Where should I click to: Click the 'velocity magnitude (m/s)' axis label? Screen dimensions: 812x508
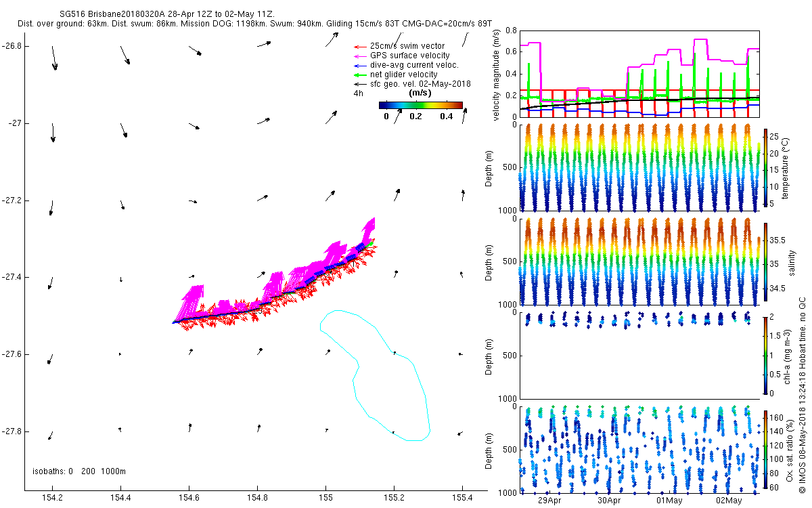[x=497, y=75]
